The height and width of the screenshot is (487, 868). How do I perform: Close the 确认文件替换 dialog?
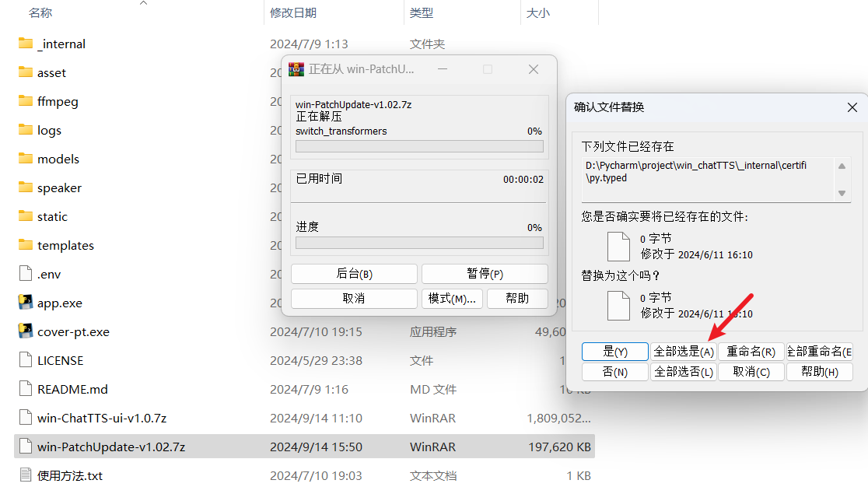coord(852,107)
